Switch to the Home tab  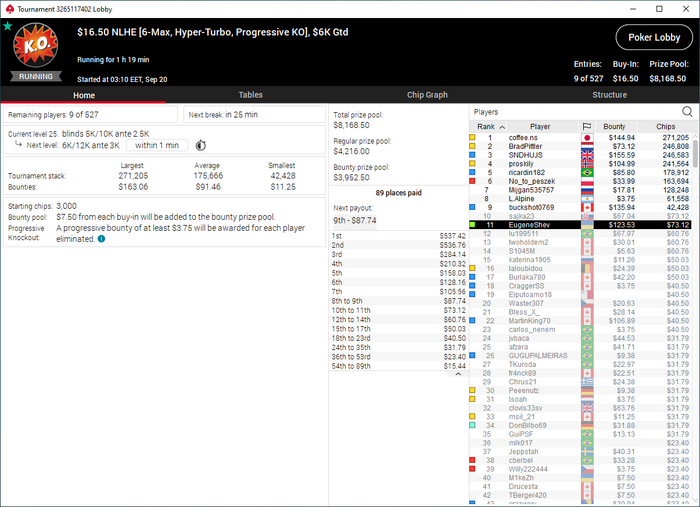84,95
